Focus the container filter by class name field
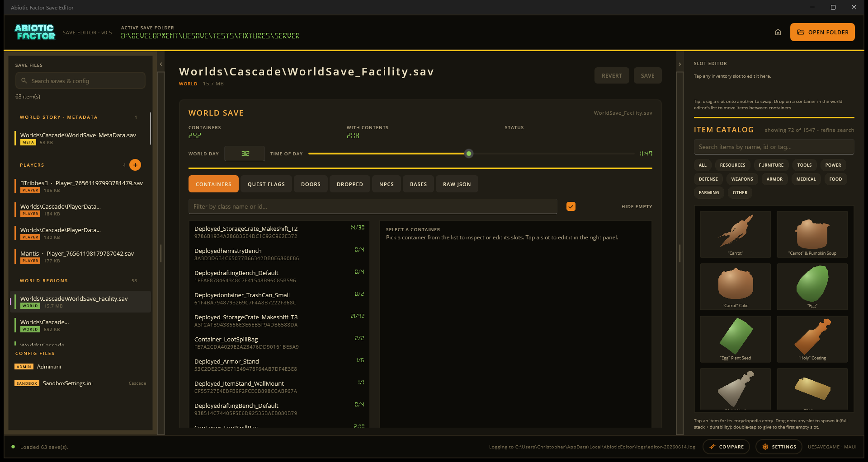 tap(373, 206)
